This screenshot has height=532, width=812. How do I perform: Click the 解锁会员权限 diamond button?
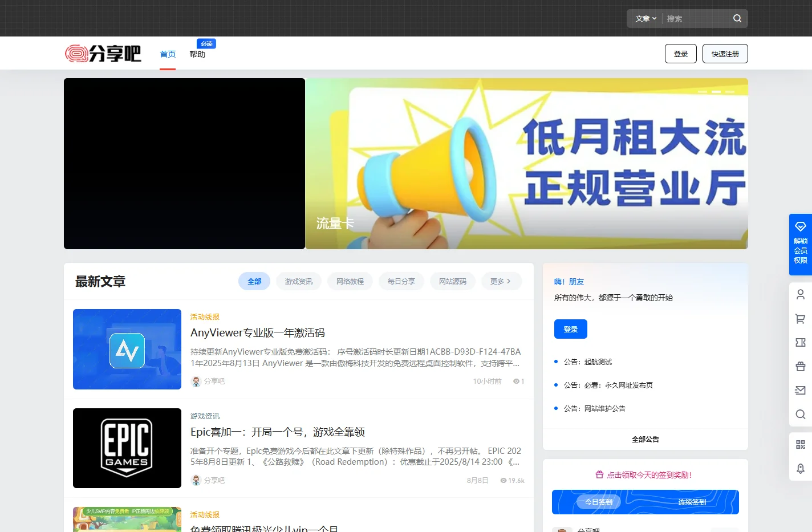(x=801, y=245)
